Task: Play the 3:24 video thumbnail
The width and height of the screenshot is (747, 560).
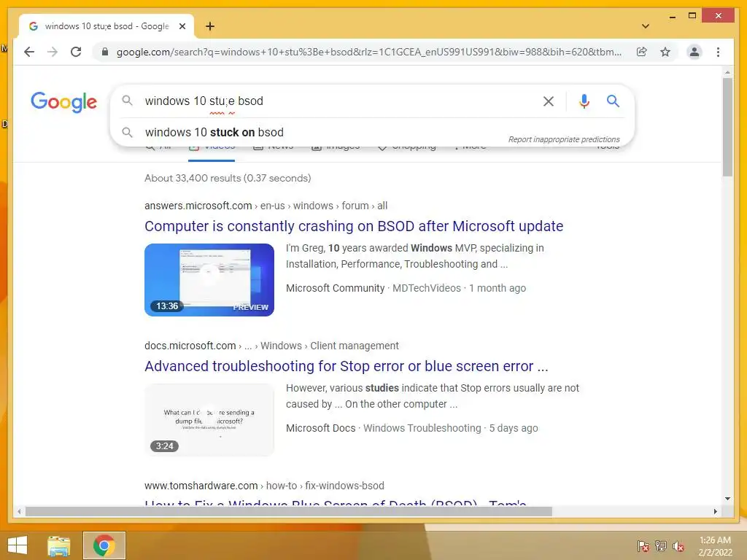Action: 209,419
